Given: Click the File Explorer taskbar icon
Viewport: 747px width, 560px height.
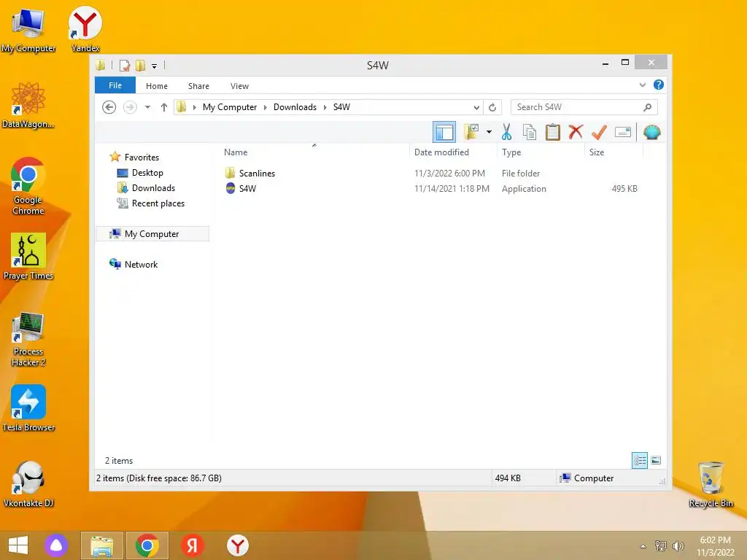Looking at the screenshot, I should click(x=102, y=545).
